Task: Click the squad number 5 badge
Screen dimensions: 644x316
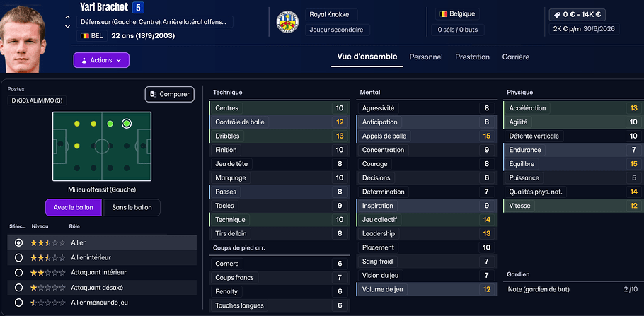Action: [139, 8]
